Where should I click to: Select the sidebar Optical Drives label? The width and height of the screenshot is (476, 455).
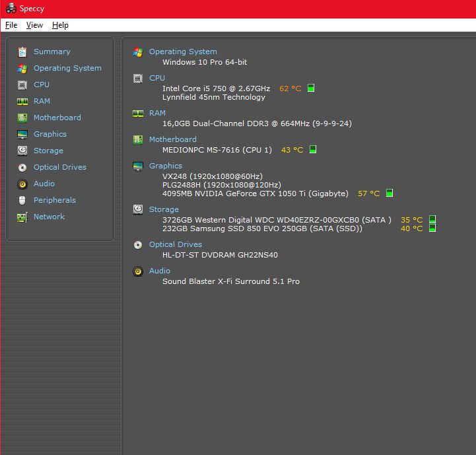click(x=60, y=167)
